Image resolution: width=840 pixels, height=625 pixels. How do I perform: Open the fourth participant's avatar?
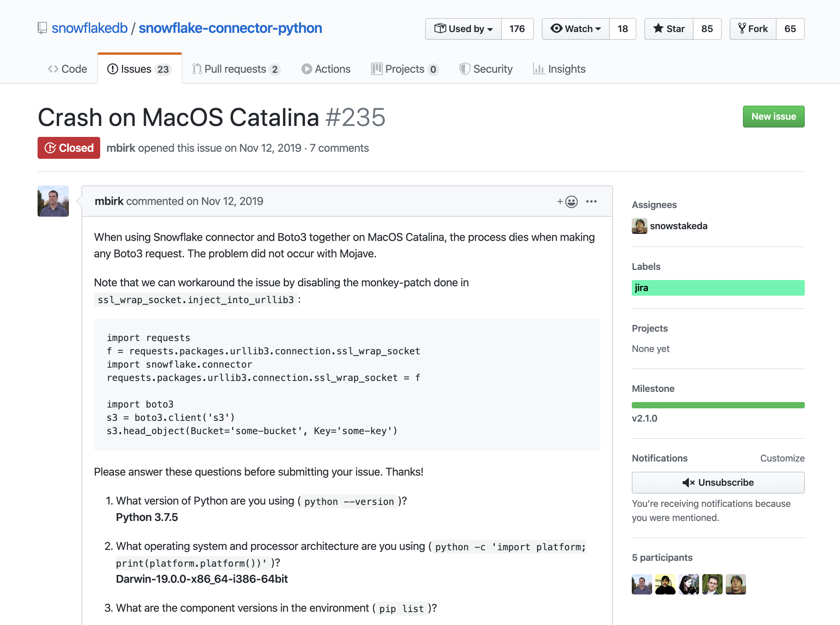point(712,584)
